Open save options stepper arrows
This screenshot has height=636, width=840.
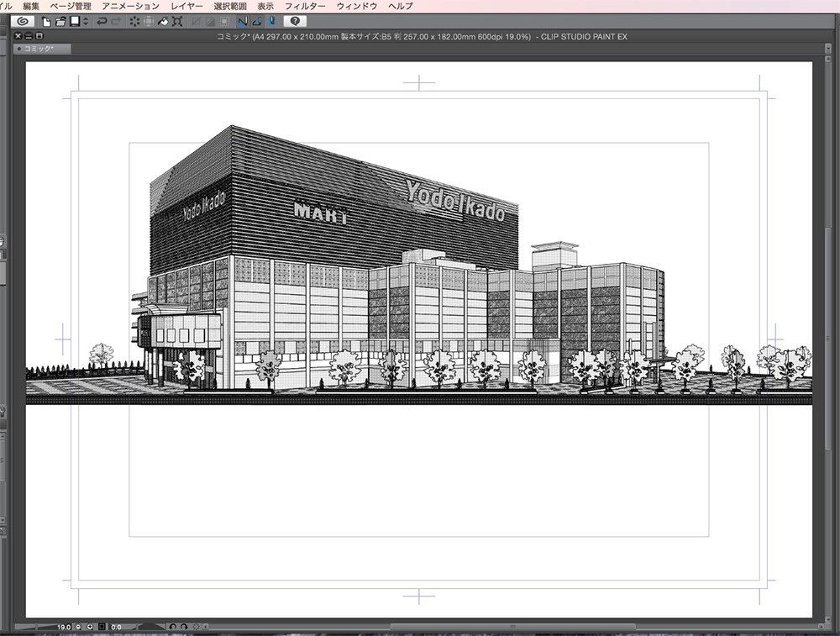click(86, 22)
